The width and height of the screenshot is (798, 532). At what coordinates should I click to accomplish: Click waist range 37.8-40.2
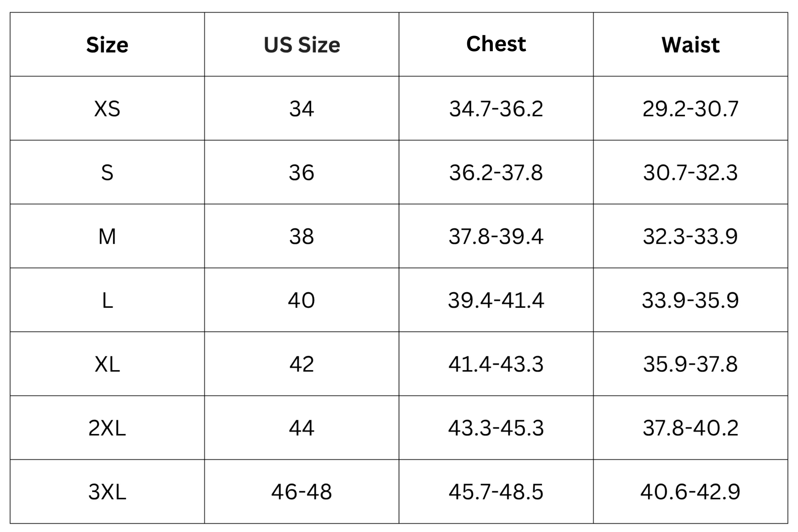691,428
